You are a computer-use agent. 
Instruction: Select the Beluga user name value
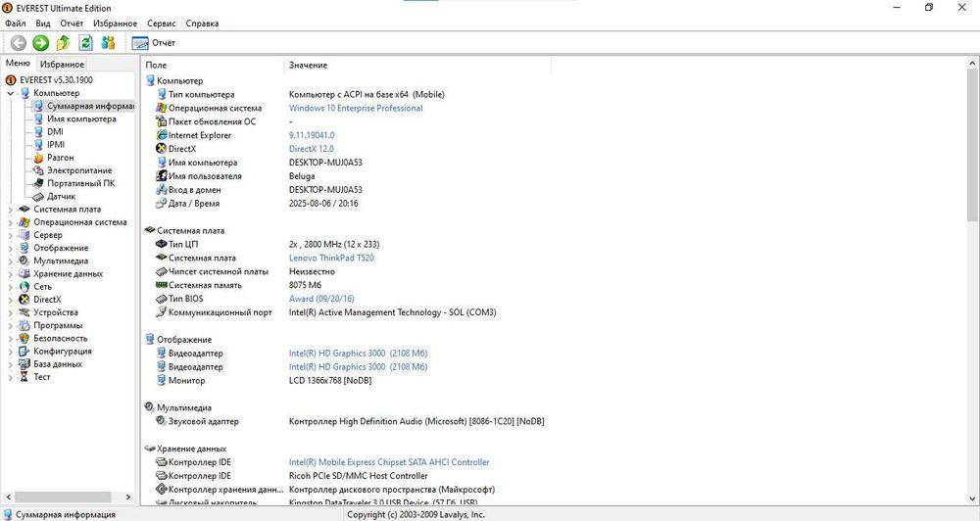(302, 176)
